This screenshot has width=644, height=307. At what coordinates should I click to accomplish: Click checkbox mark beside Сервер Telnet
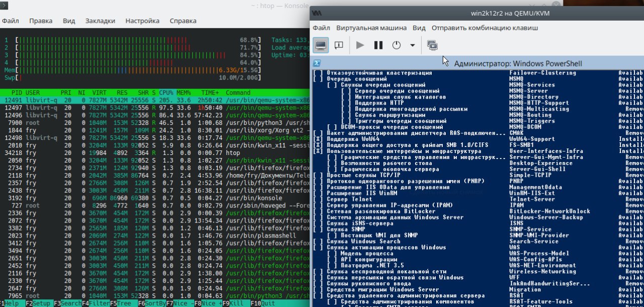tap(318, 199)
